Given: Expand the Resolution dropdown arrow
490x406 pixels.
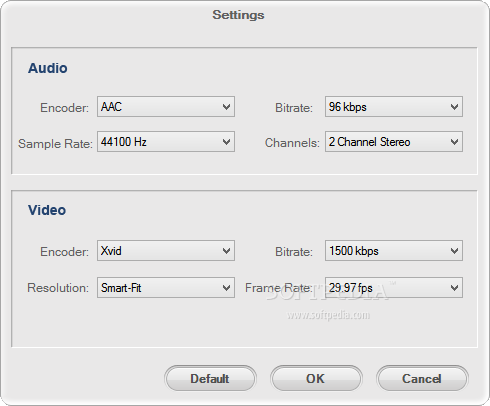Looking at the screenshot, I should 226,288.
